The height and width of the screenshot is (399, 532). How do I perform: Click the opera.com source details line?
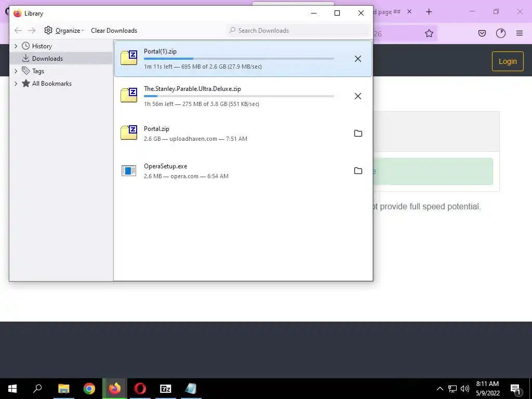(x=186, y=176)
